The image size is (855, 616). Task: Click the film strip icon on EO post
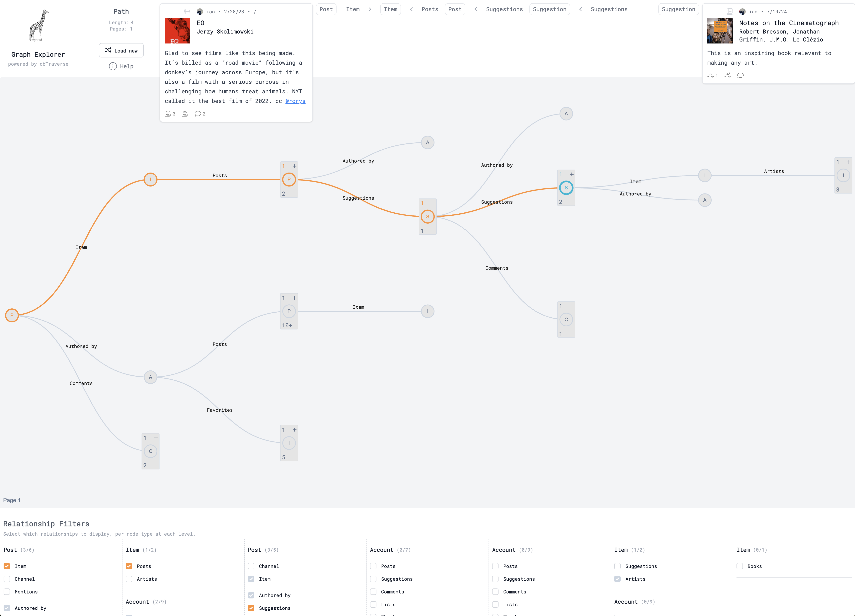point(187,12)
